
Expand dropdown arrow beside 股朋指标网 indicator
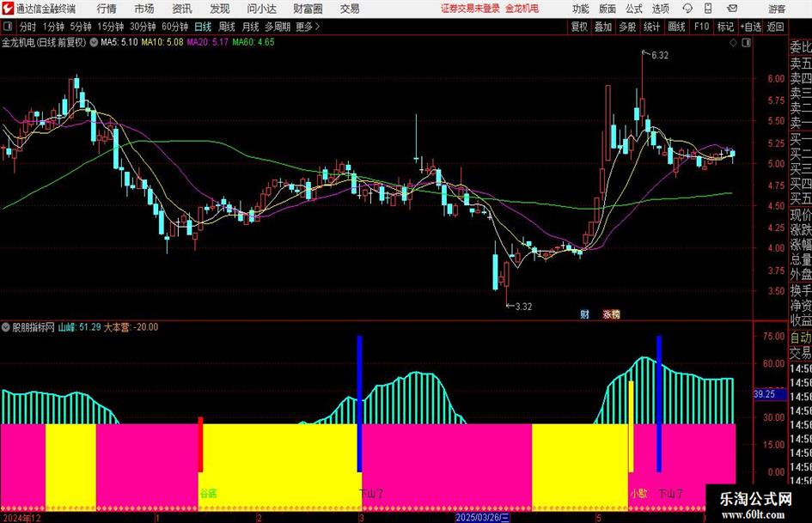[6, 327]
